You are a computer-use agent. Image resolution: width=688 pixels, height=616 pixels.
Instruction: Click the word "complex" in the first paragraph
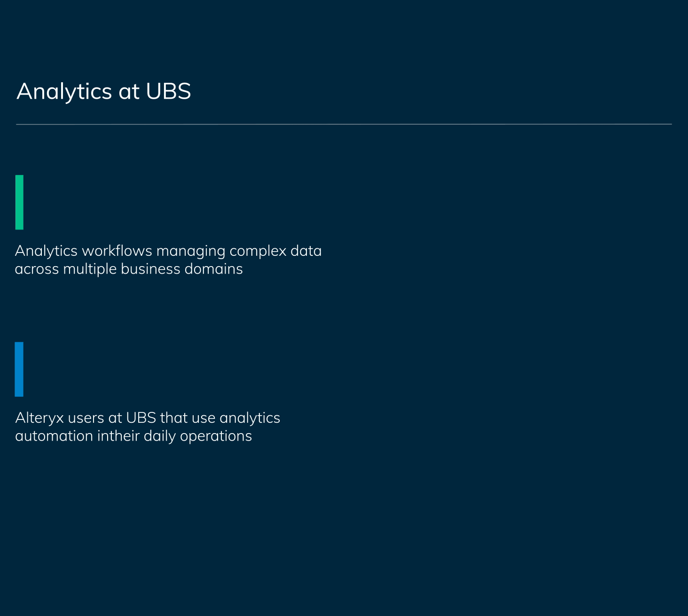(258, 252)
